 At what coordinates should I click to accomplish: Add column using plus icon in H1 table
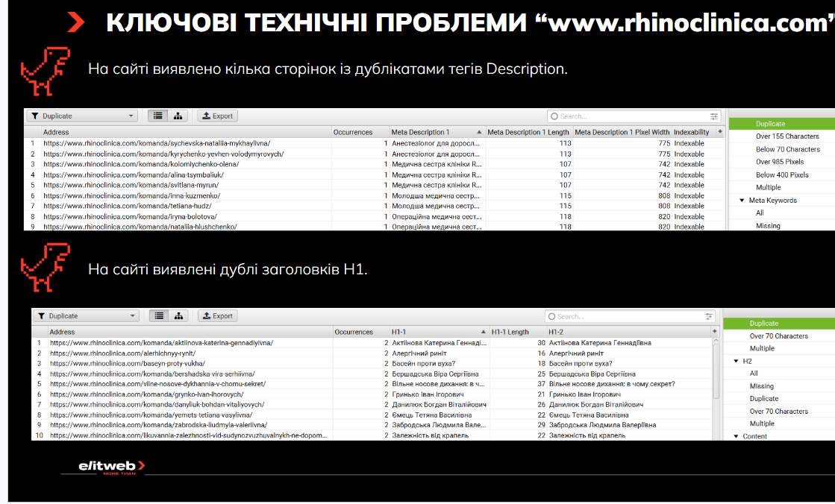pos(715,332)
